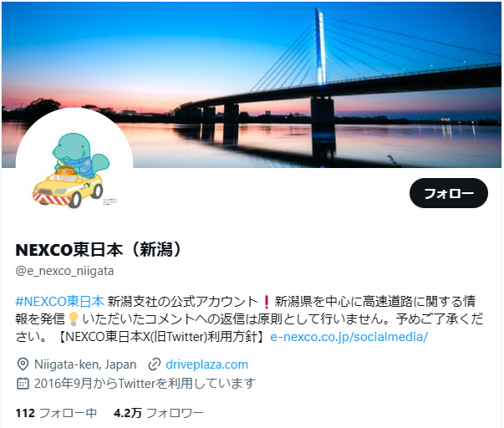Viewport: 504px width, 428px height.
Task: Click the yellow patrol car in avatar
Action: (68, 188)
